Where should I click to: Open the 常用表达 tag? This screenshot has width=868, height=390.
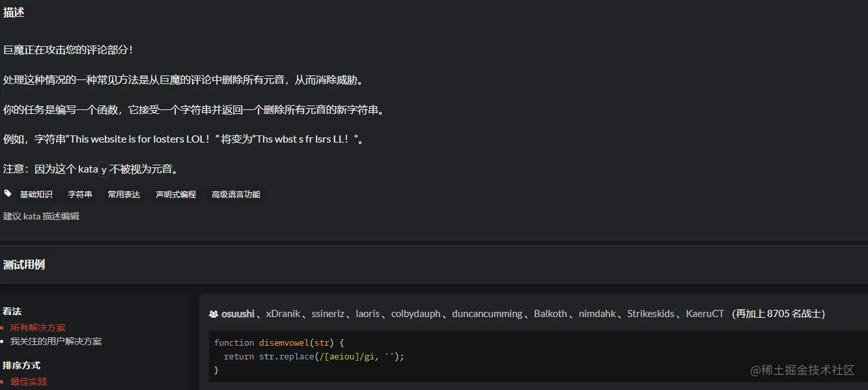point(124,194)
